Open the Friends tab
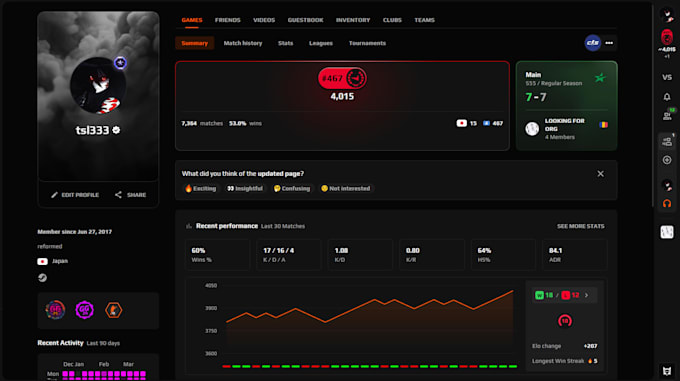The width and height of the screenshot is (680, 381). [x=227, y=20]
